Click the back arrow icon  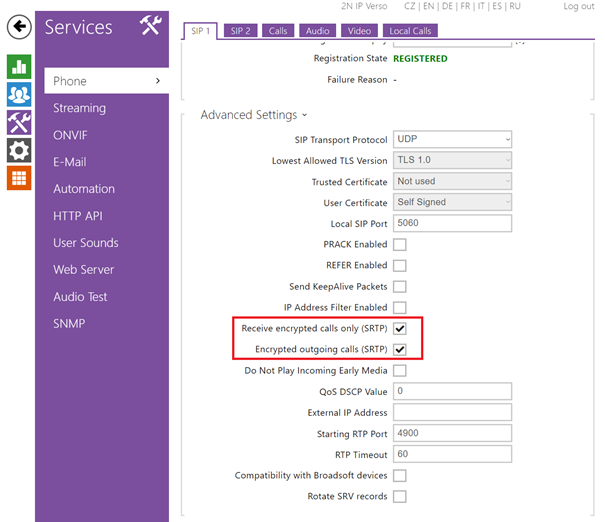click(x=18, y=27)
